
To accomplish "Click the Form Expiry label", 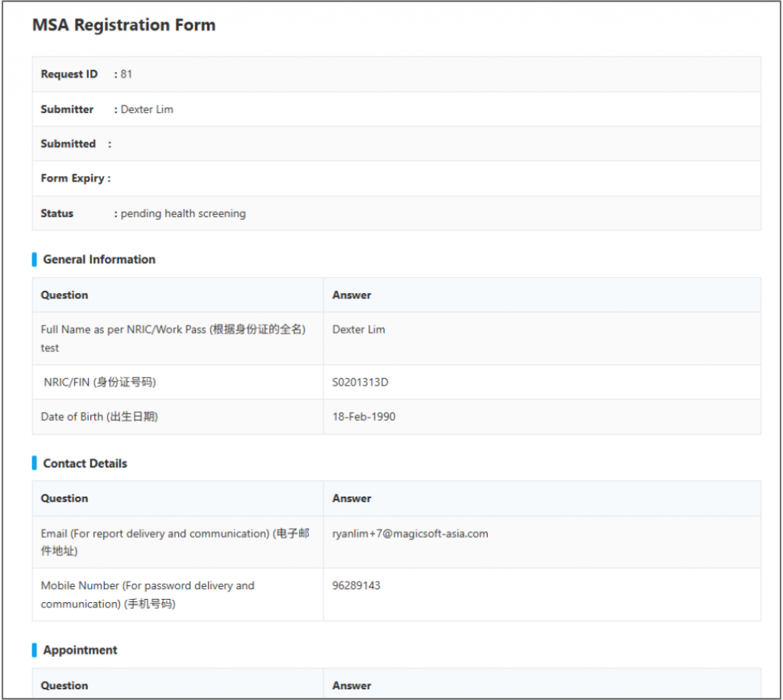I will (x=73, y=178).
